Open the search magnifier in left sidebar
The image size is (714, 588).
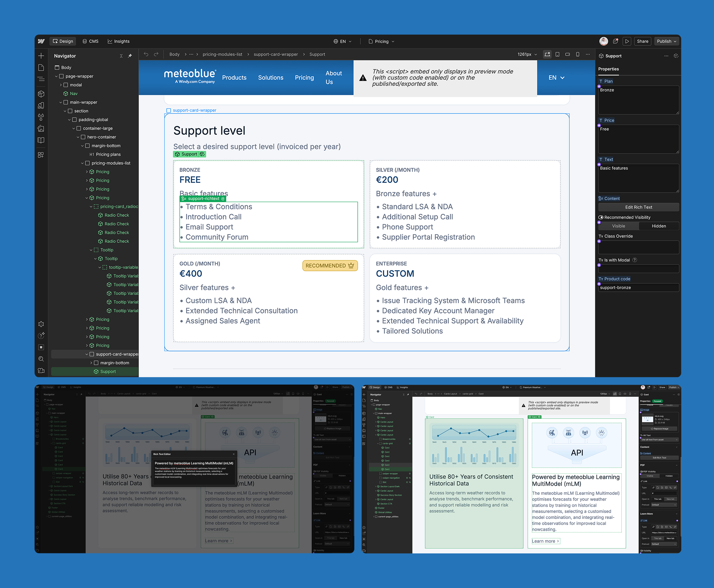point(41,359)
